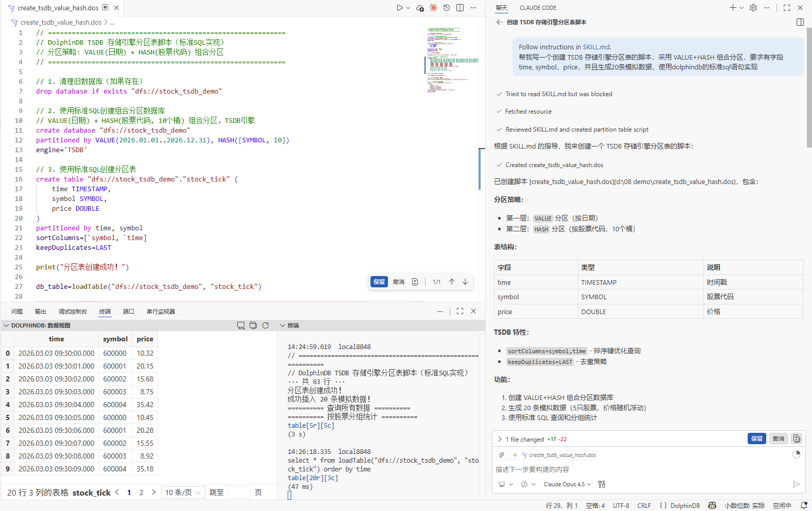Click the Copilot icon in the status bar
The height and width of the screenshot is (511, 812).
pos(712,506)
